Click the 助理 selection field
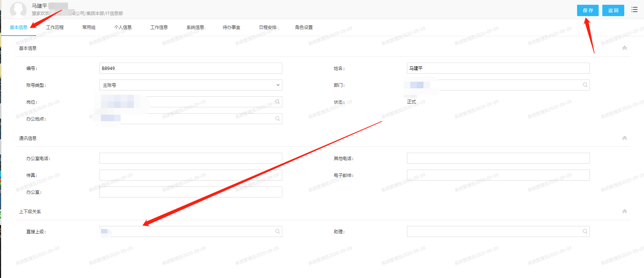The height and width of the screenshot is (278, 644). 498,231
